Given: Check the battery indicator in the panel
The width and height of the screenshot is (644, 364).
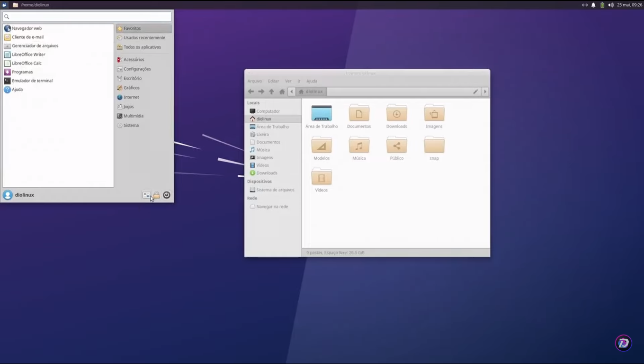Looking at the screenshot, I should (x=601, y=4).
